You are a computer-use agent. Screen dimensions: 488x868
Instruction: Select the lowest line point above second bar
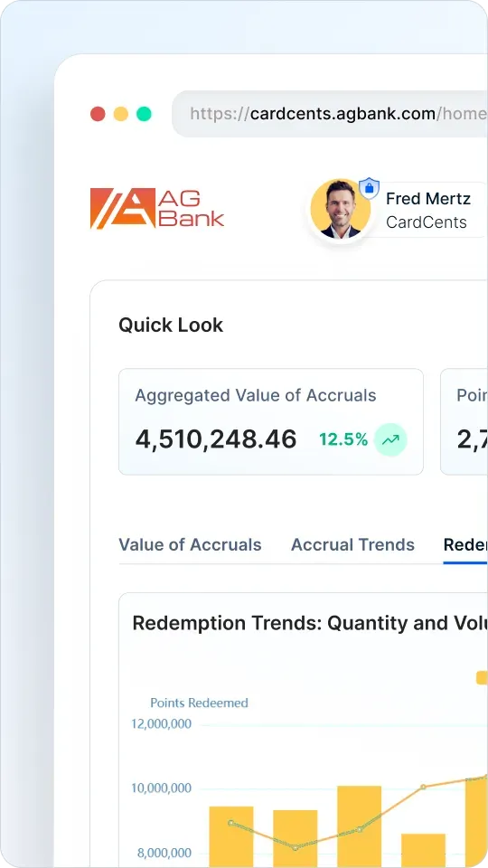tap(295, 847)
